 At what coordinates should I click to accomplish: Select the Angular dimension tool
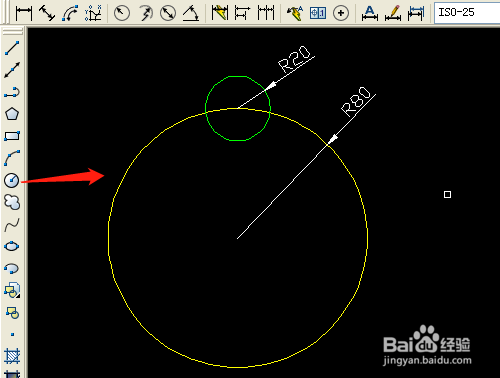191,13
